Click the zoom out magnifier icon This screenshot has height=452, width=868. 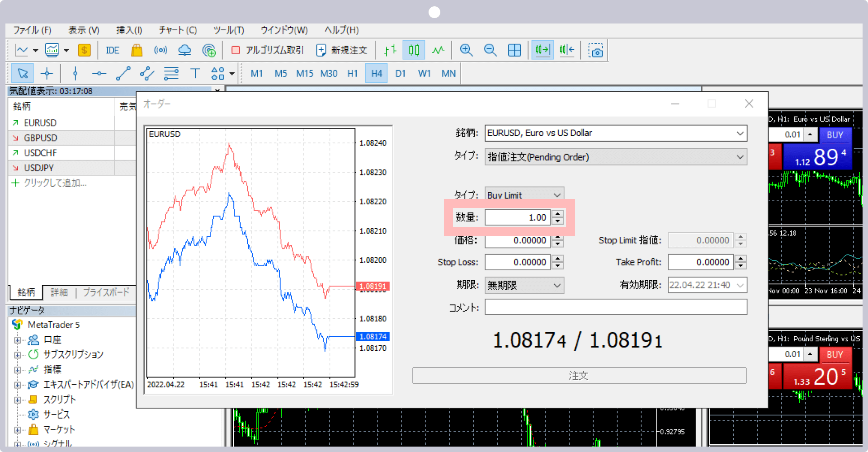(x=491, y=50)
